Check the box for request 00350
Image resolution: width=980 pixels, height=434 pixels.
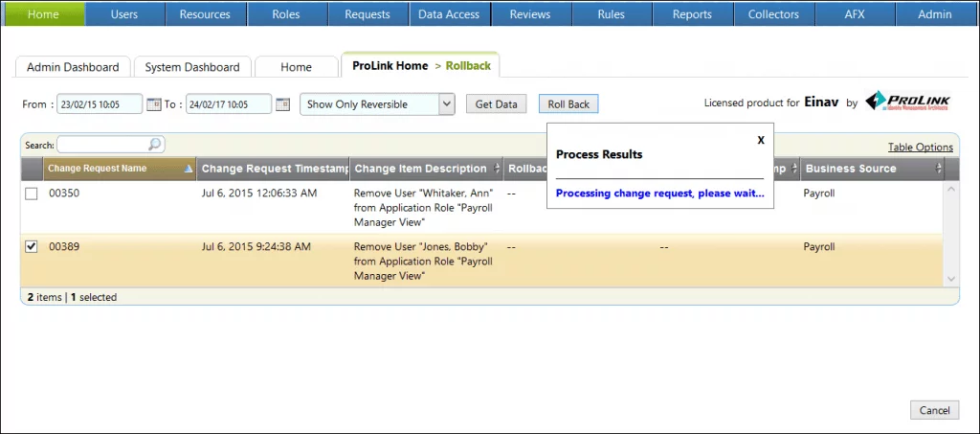32,194
